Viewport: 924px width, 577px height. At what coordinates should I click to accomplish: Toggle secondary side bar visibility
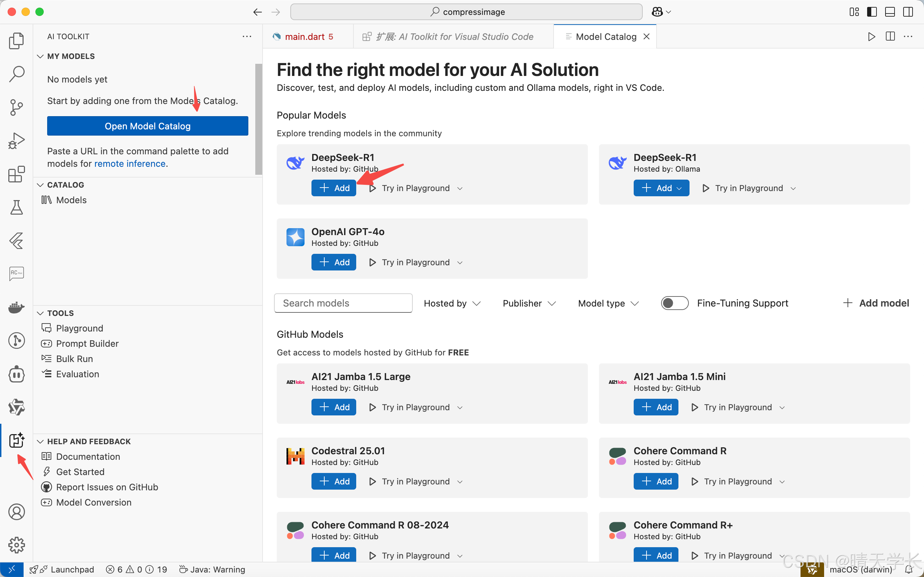(908, 12)
